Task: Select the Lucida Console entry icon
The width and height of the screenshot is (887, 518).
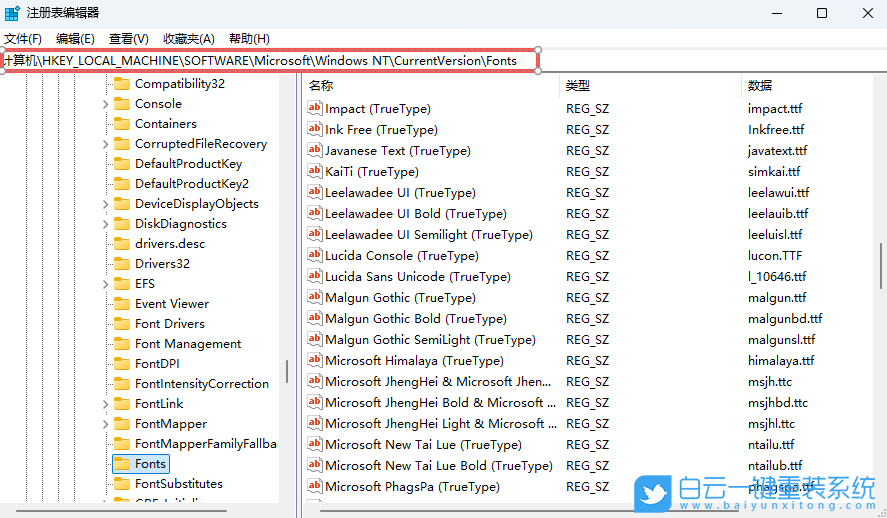Action: click(x=314, y=256)
